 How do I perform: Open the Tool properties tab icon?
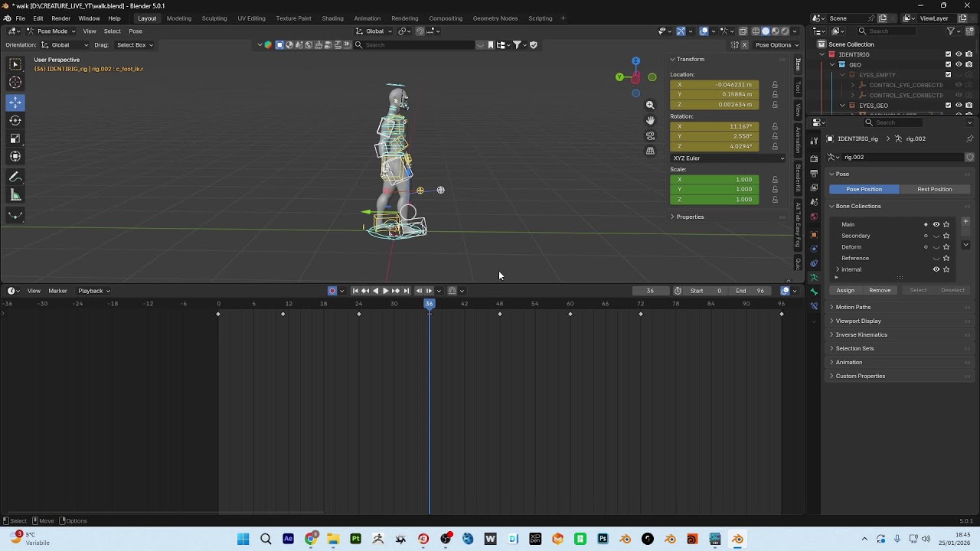coord(814,141)
